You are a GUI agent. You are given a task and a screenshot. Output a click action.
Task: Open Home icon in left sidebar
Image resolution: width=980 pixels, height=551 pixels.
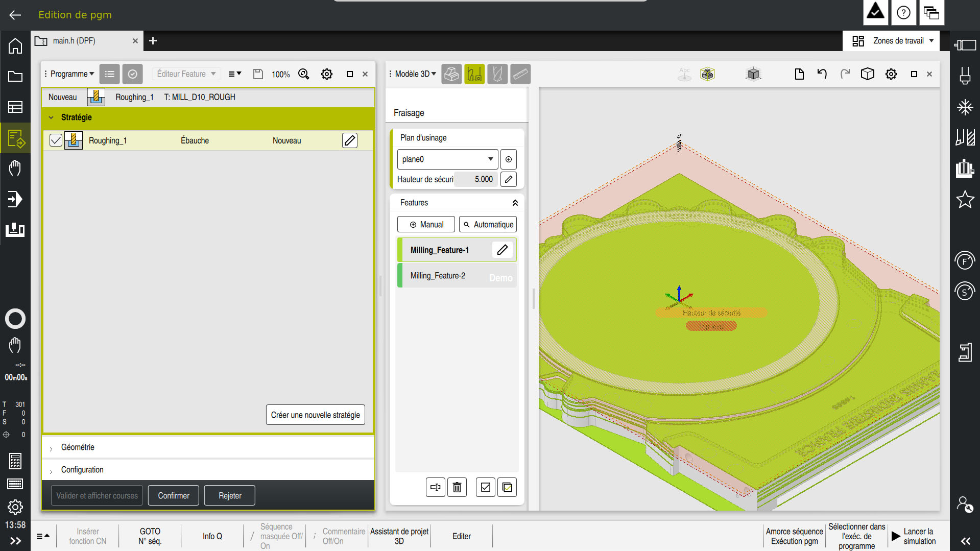coord(15,46)
